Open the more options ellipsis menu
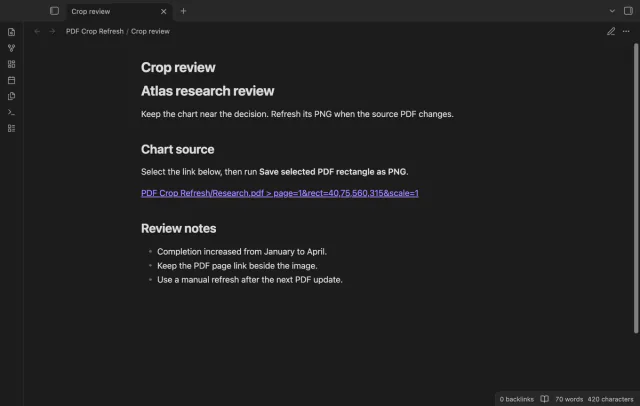The width and height of the screenshot is (640, 406). click(626, 31)
